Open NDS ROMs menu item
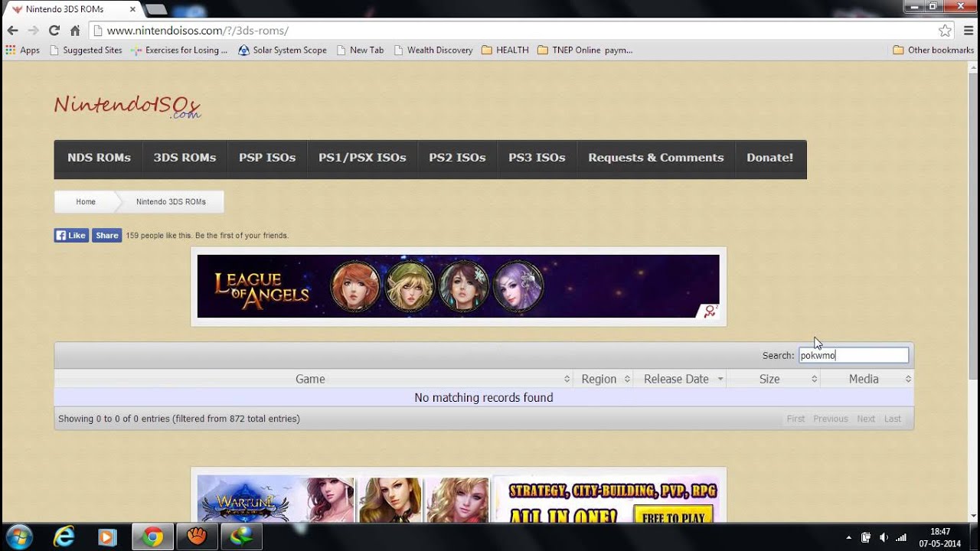Viewport: 980px width, 551px height. 99,158
